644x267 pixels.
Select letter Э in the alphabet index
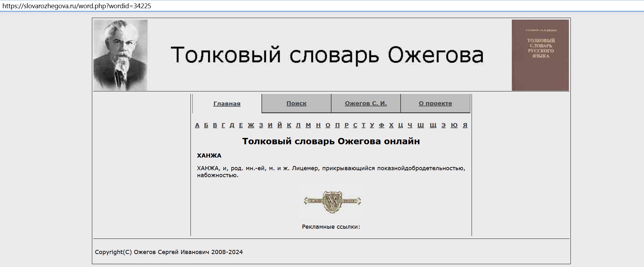tap(444, 125)
